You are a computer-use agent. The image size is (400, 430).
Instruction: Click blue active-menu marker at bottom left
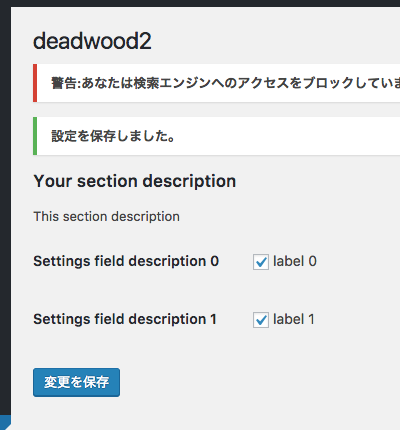tap(5, 422)
